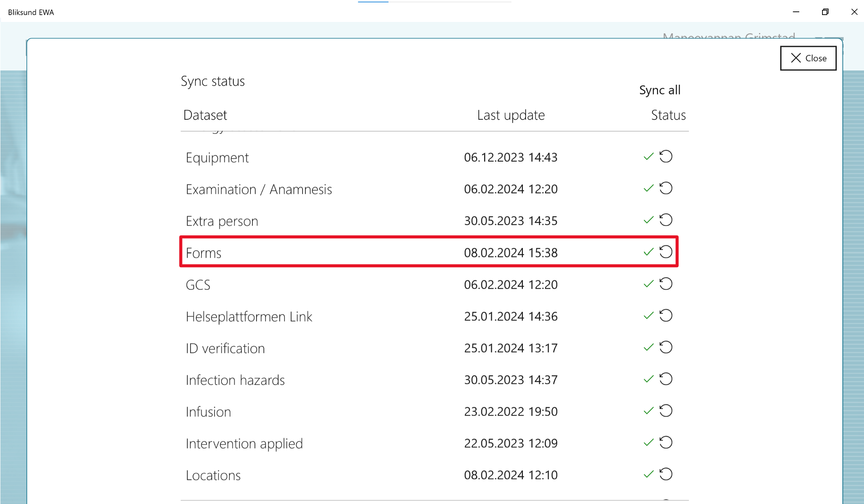864x504 pixels.
Task: Click the Sync status heading
Action: point(213,81)
